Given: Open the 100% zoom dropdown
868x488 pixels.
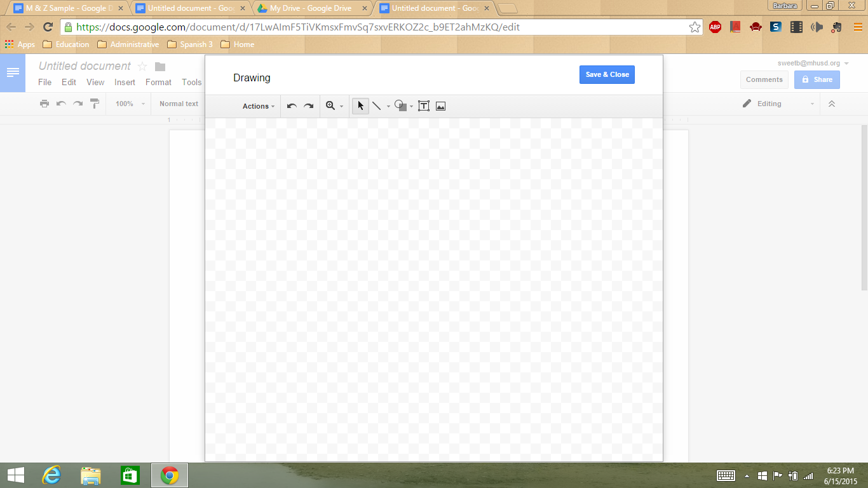Looking at the screenshot, I should 130,104.
